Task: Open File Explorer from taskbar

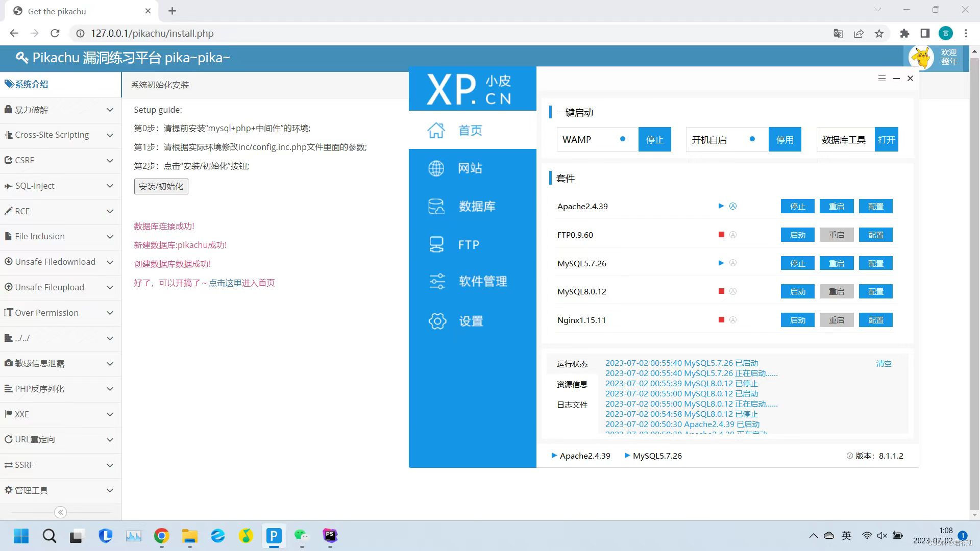Action: [x=190, y=536]
